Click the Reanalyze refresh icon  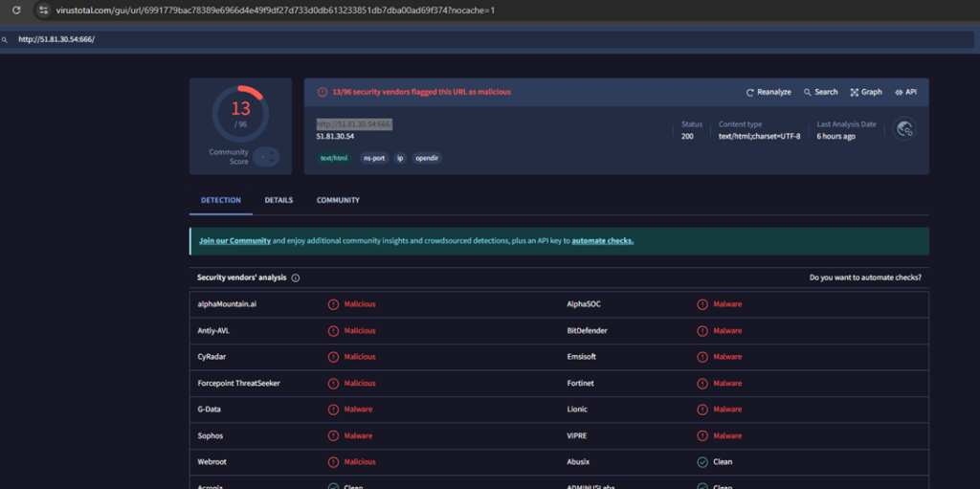click(x=750, y=92)
